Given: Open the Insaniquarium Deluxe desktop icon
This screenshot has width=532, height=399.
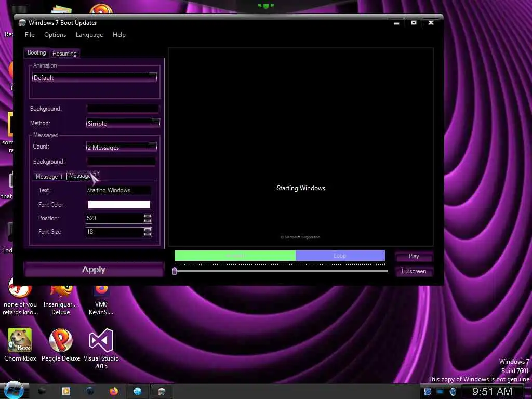Looking at the screenshot, I should tap(60, 300).
